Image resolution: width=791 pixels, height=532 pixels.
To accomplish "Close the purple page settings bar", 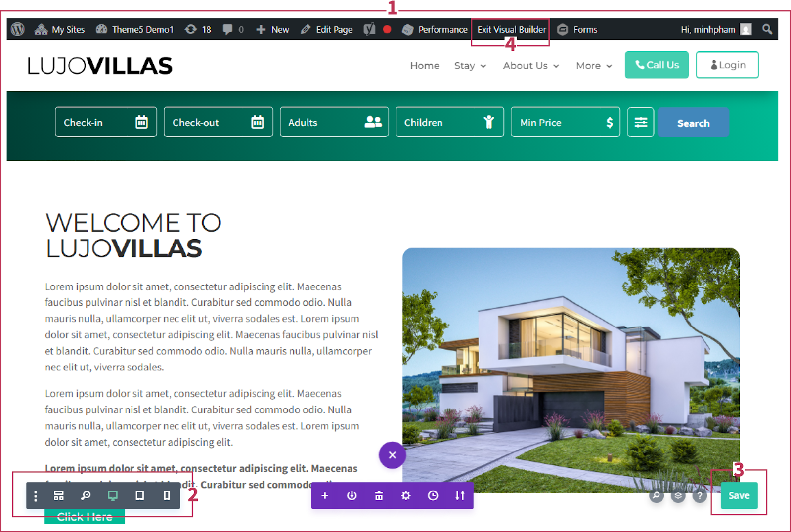I will tap(393, 455).
